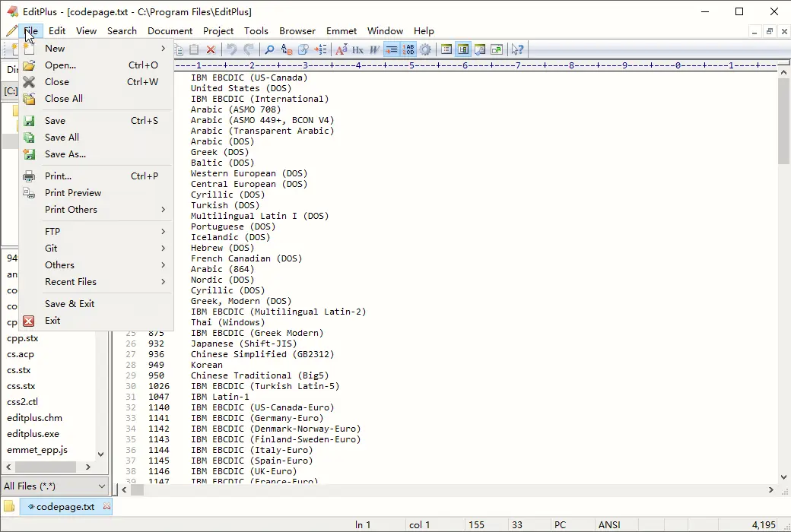Click the pencil icon left of File menu
The width and height of the screenshot is (791, 532).
[x=11, y=30]
